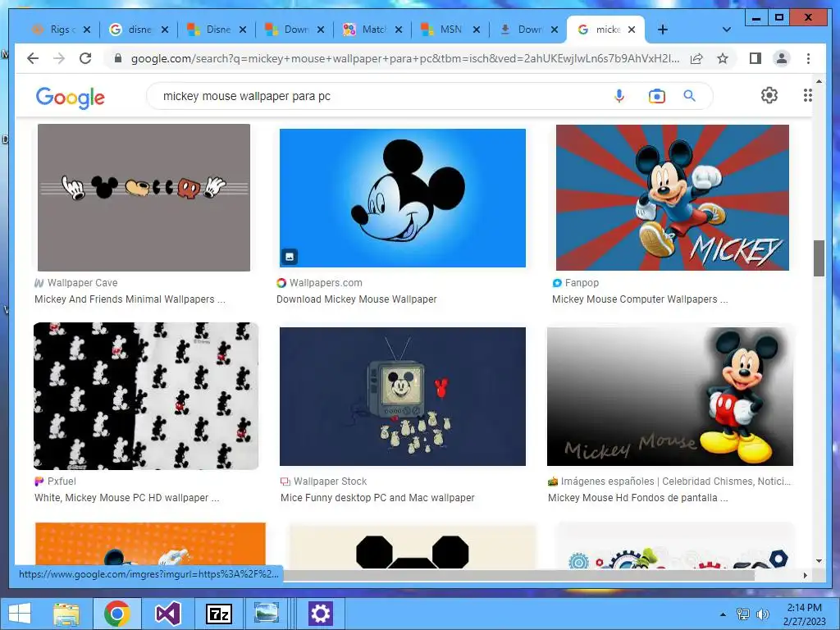The width and height of the screenshot is (840, 630).
Task: Open the gears-themed wallpaper thumbnail
Action: click(676, 546)
